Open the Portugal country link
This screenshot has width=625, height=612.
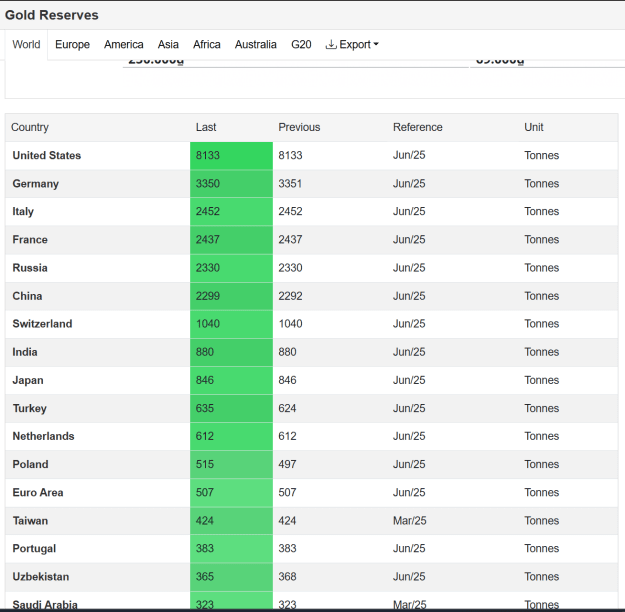click(34, 549)
